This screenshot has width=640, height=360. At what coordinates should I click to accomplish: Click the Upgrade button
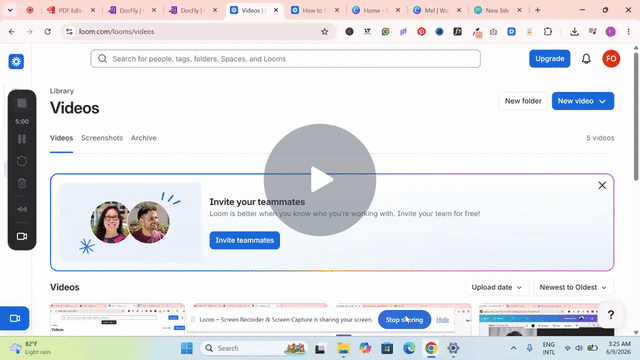pyautogui.click(x=549, y=59)
